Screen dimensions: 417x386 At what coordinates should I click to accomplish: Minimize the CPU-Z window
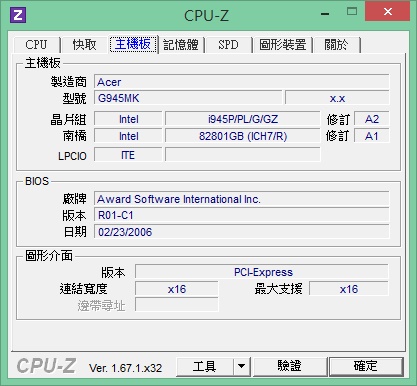(325, 14)
